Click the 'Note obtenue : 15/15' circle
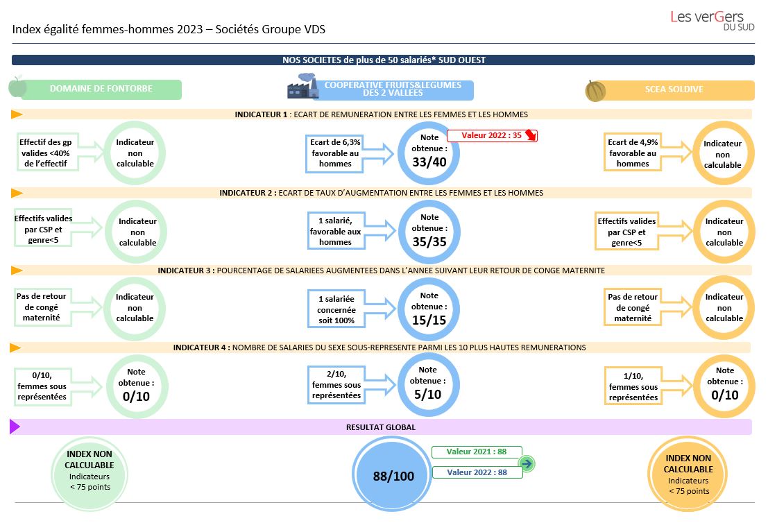 [429, 309]
